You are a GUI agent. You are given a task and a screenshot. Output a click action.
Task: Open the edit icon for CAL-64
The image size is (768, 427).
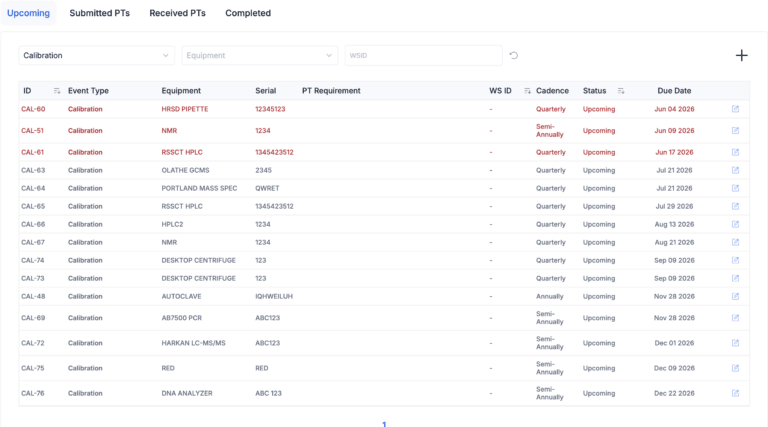coord(735,188)
